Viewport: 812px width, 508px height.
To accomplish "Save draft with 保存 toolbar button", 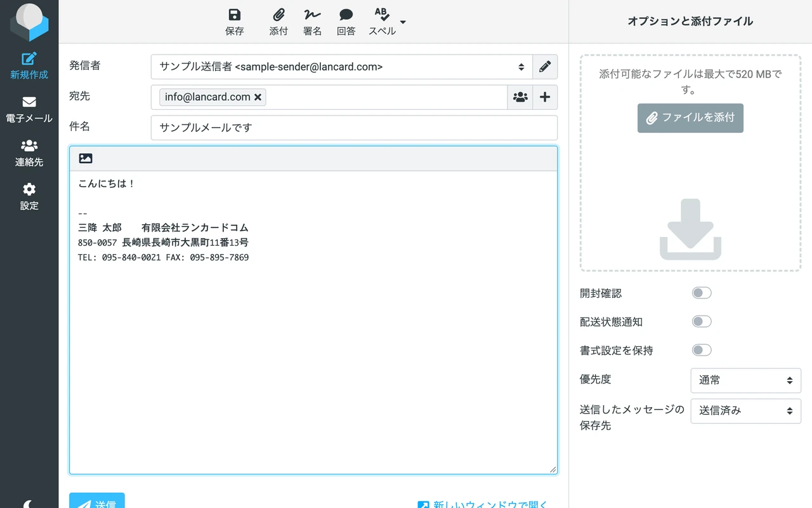I will [x=234, y=22].
